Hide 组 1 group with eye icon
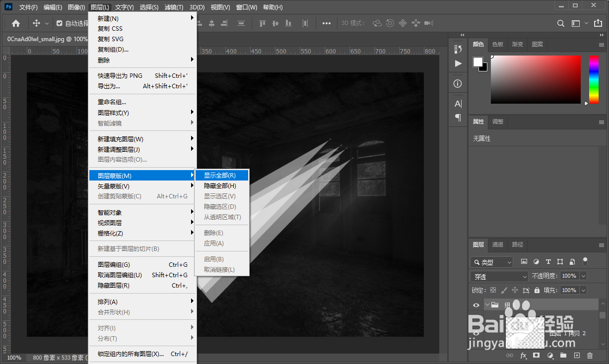This screenshot has height=364, width=609. coord(476,305)
